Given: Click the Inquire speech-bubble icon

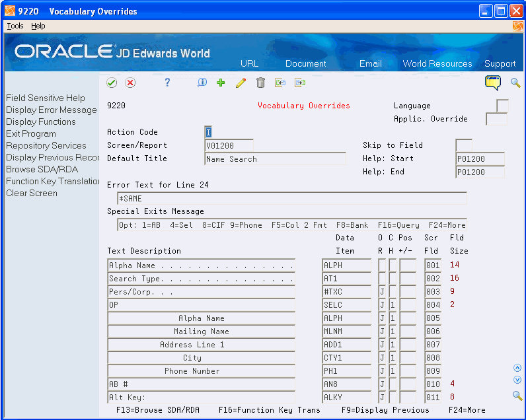Looking at the screenshot, I should 202,83.
